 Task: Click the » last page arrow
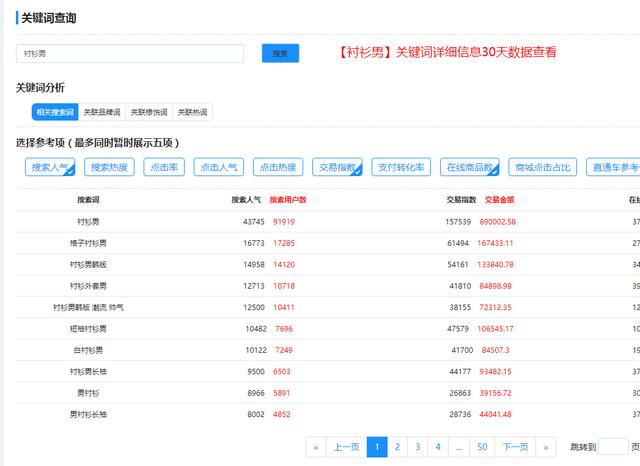point(546,447)
